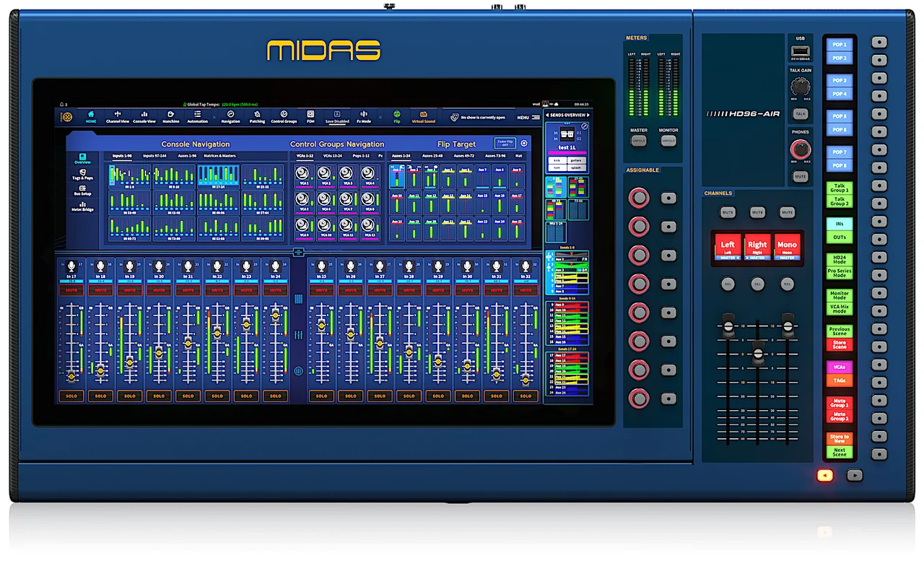The height and width of the screenshot is (574, 924).
Task: Open Channel View from the top toolbar
Action: 118,116
